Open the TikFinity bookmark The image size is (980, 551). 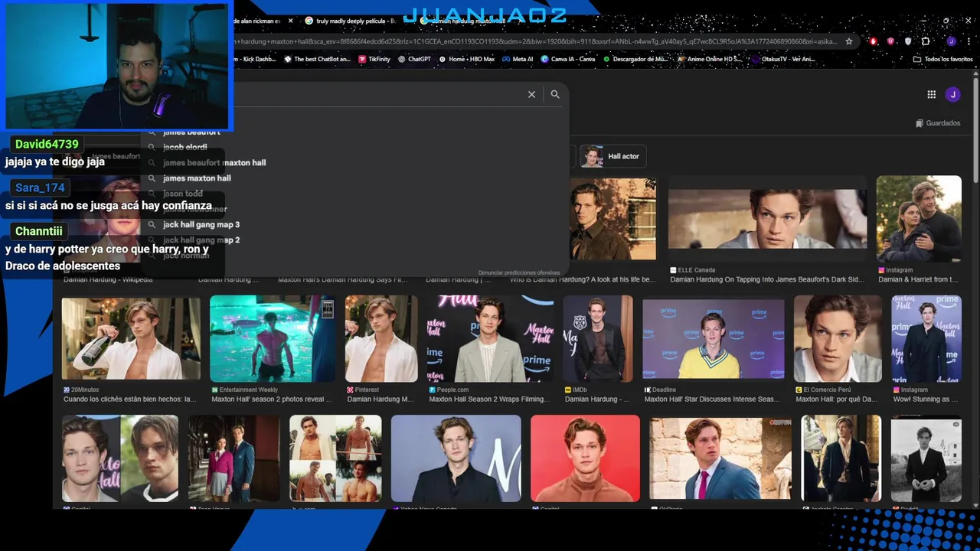(374, 59)
